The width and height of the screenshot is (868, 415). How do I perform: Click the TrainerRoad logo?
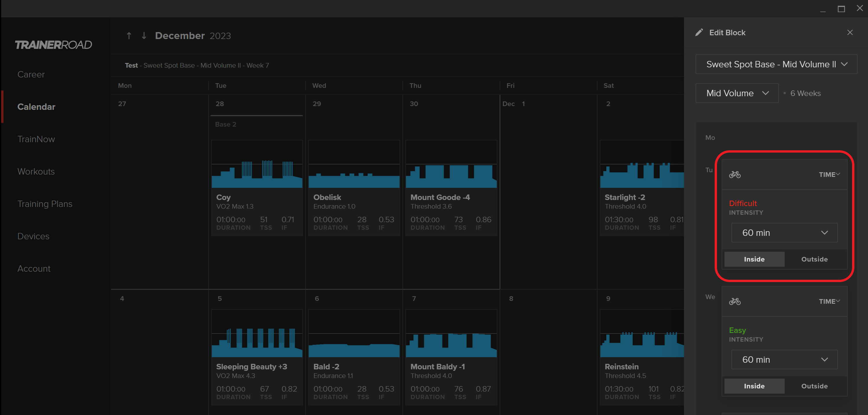(x=53, y=45)
